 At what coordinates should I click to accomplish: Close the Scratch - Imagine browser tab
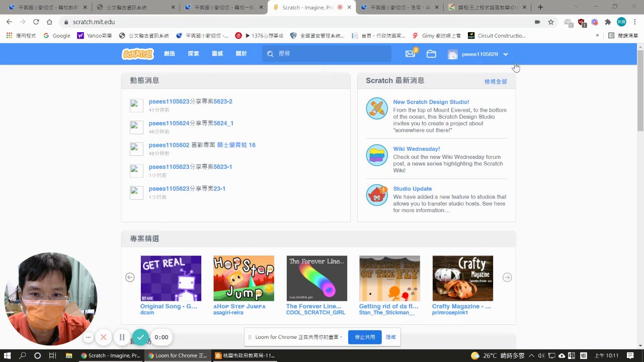point(349,8)
